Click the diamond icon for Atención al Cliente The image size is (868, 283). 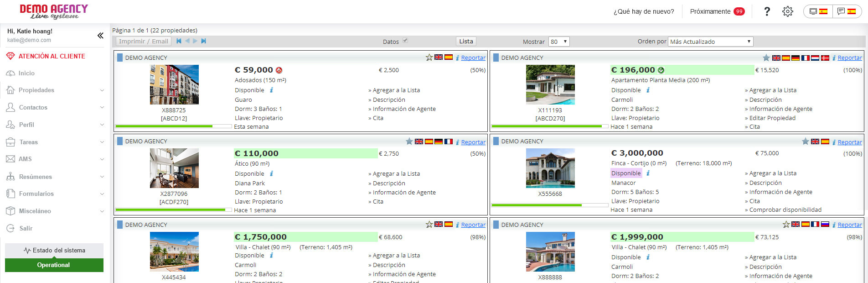click(10, 56)
